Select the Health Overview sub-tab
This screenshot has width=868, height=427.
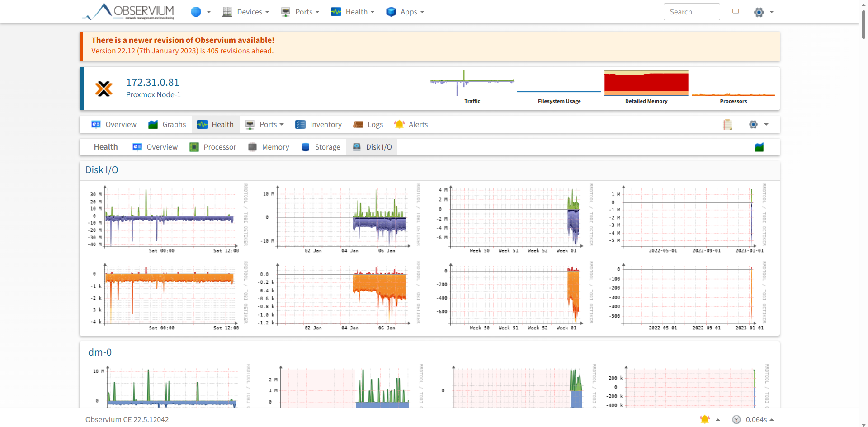click(155, 147)
